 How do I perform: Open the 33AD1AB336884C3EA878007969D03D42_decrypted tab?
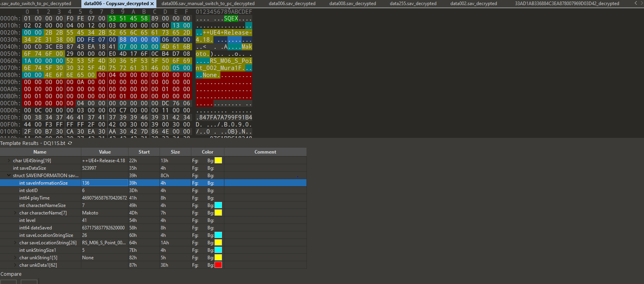[567, 4]
